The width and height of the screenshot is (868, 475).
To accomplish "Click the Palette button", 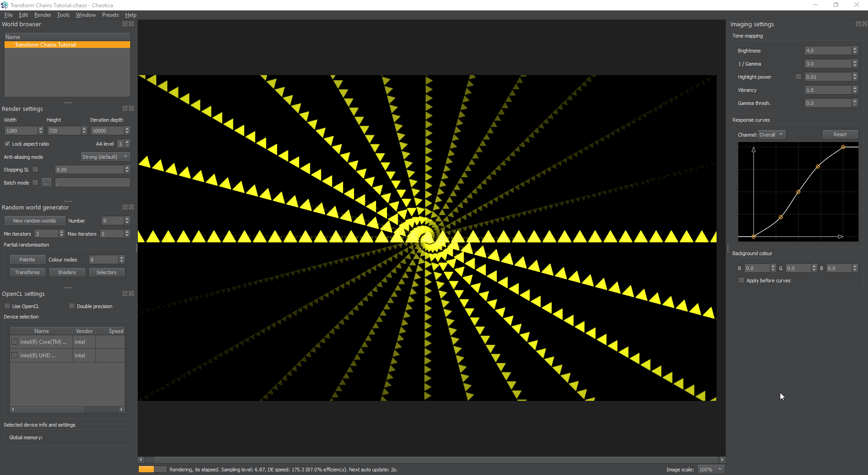I will point(27,260).
